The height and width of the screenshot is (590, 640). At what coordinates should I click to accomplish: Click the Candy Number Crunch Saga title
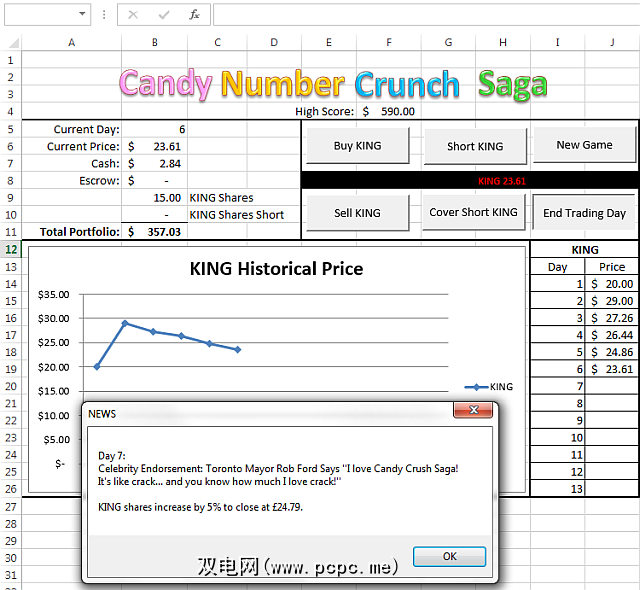[x=333, y=84]
